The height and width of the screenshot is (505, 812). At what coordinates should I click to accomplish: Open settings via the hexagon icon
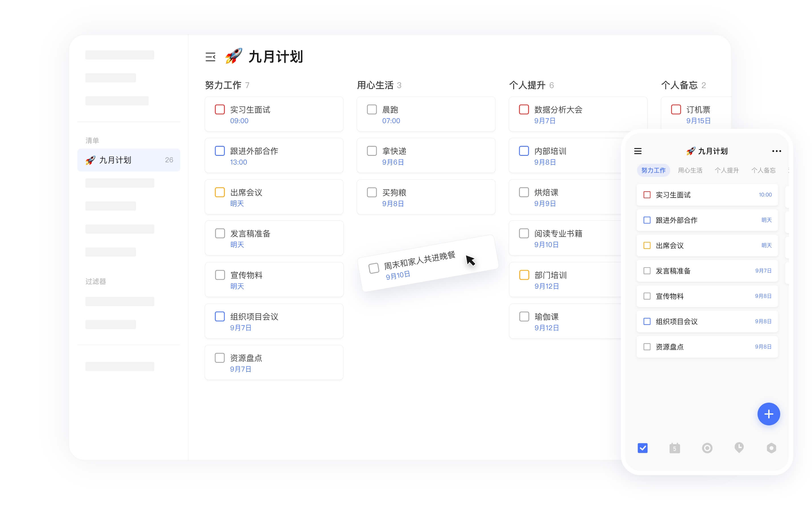771,448
